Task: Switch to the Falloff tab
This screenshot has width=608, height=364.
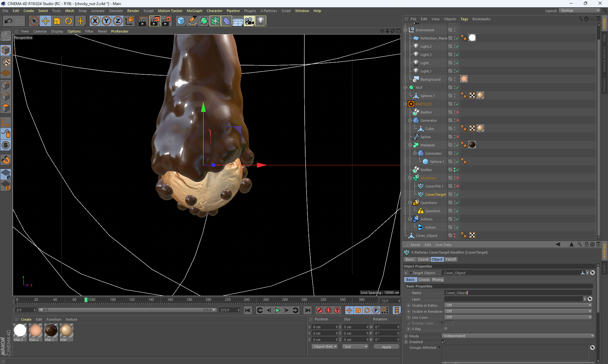Action: point(451,259)
